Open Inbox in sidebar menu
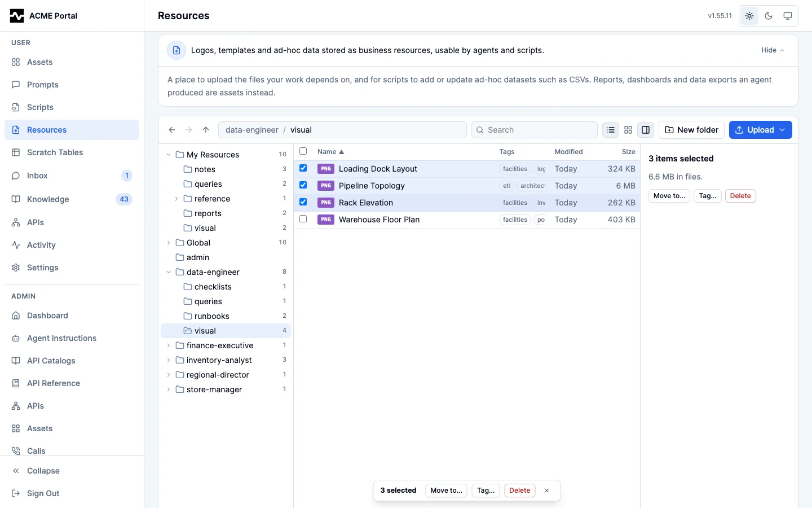The height and width of the screenshot is (508, 812). [72, 176]
